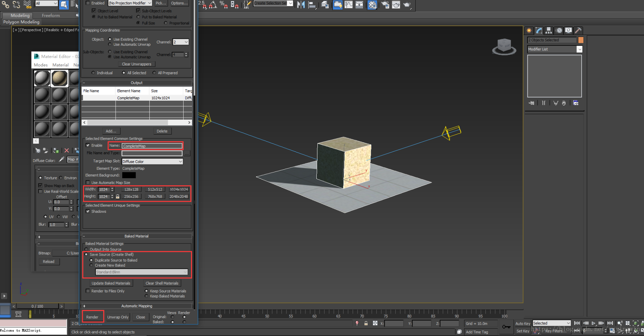Switch to the Modeling ribbon tab
This screenshot has width=644, height=336.
pyautogui.click(x=20, y=15)
